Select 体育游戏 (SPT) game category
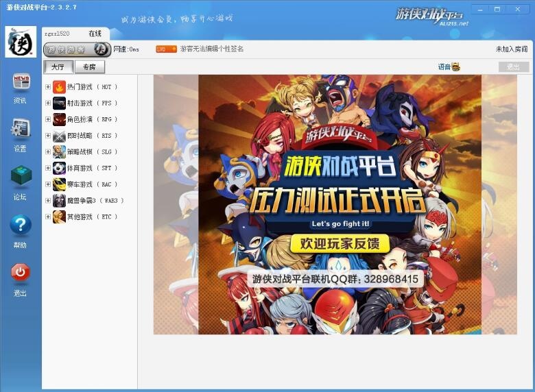Image resolution: width=535 pixels, height=392 pixels. coord(82,168)
